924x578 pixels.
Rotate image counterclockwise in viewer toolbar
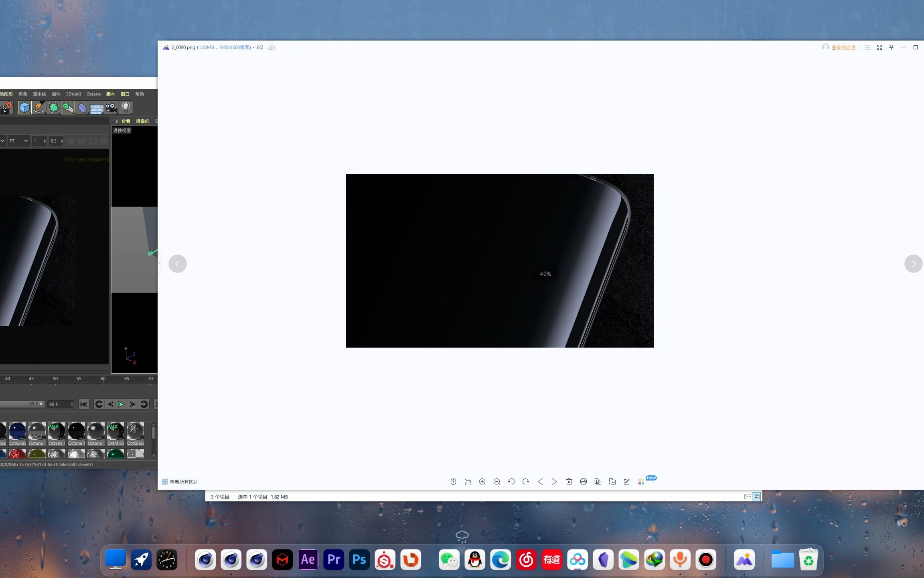click(x=511, y=482)
